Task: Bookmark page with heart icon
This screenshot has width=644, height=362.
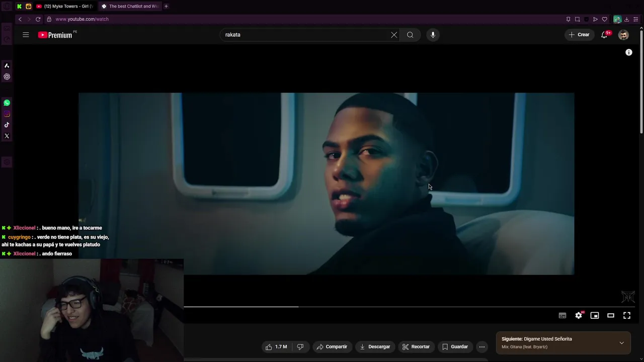Action: (604, 19)
